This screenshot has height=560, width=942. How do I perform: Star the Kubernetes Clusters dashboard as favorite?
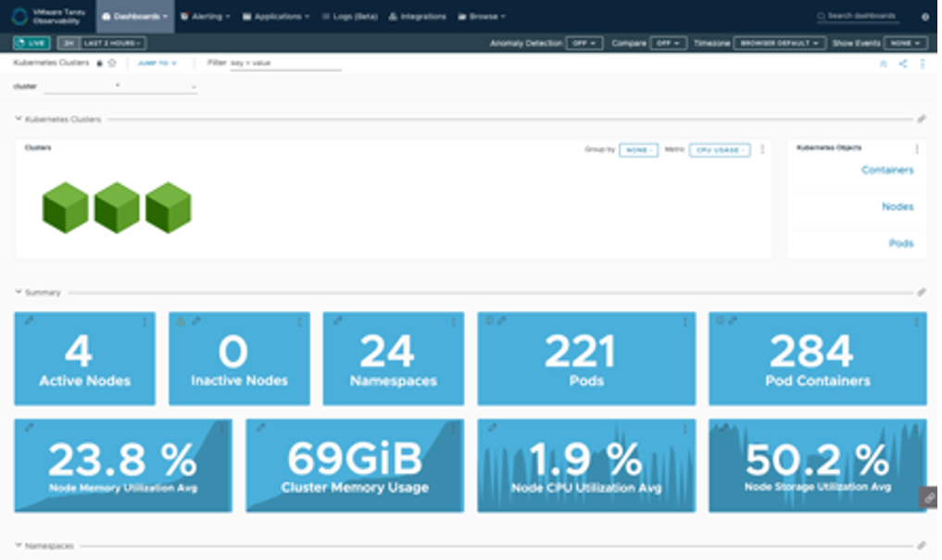112,63
